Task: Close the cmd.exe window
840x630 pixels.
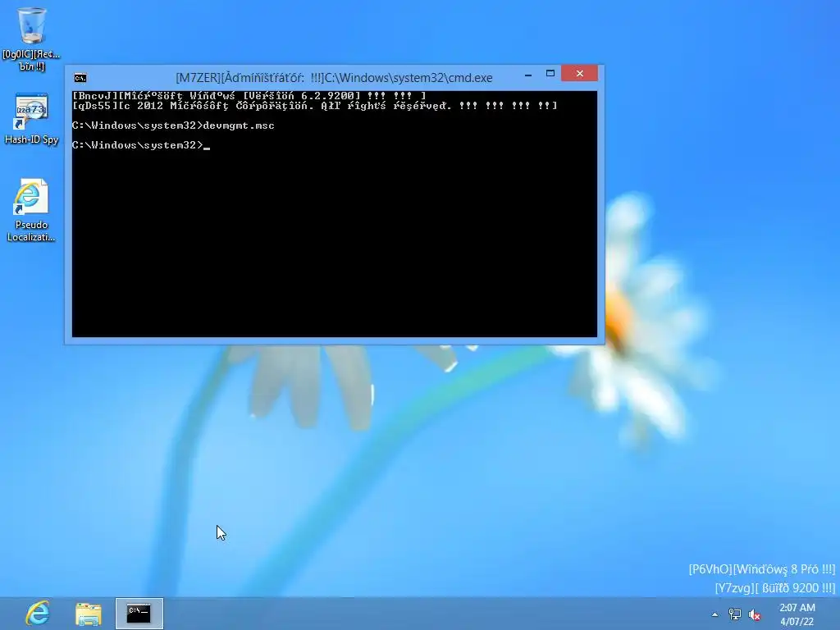Action: pyautogui.click(x=580, y=73)
